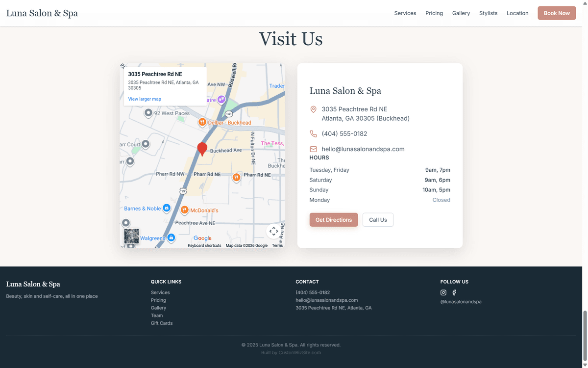This screenshot has height=368, width=588.
Task: Open the Location nav item
Action: pyautogui.click(x=517, y=13)
